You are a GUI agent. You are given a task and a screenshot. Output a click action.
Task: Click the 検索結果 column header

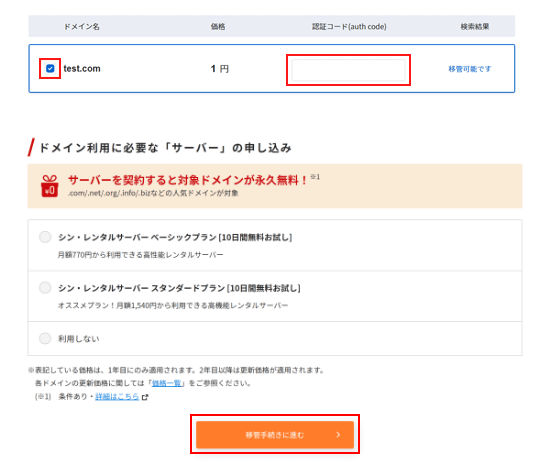[x=475, y=27]
